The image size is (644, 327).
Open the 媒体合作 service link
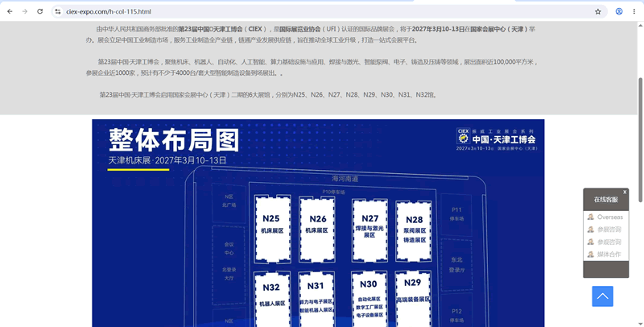609,255
